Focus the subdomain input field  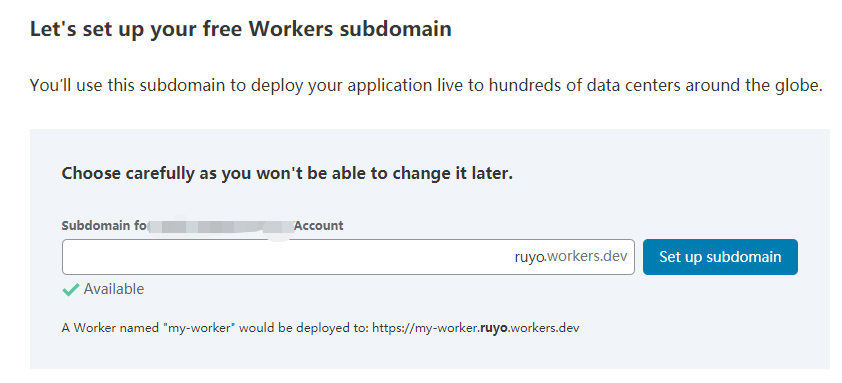[348, 257]
